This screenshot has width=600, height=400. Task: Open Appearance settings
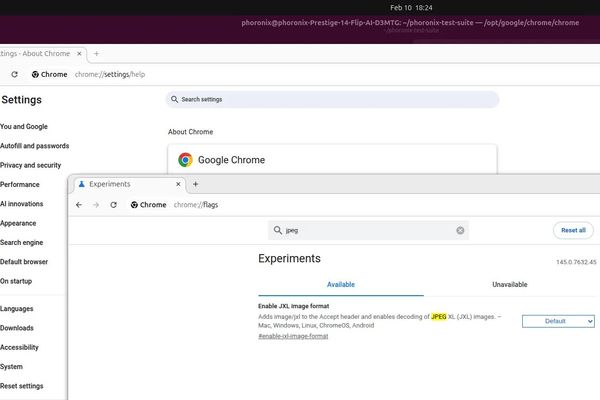[18, 223]
